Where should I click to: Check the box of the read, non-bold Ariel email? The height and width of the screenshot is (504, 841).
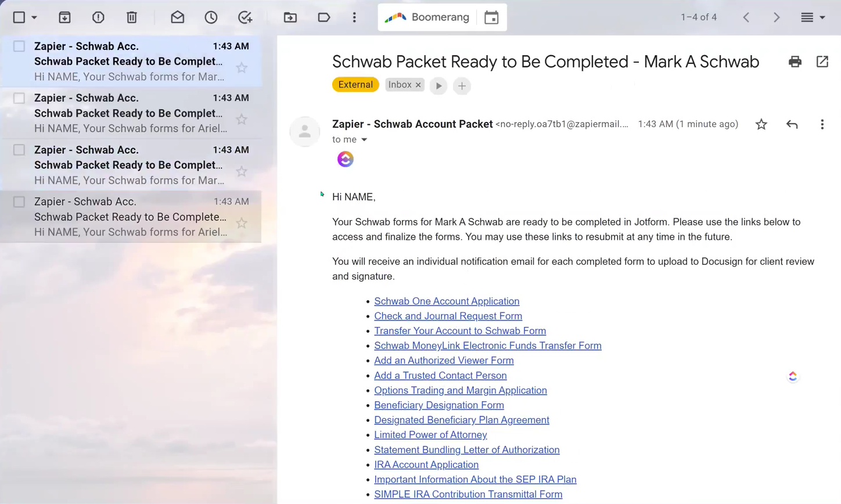(x=19, y=202)
